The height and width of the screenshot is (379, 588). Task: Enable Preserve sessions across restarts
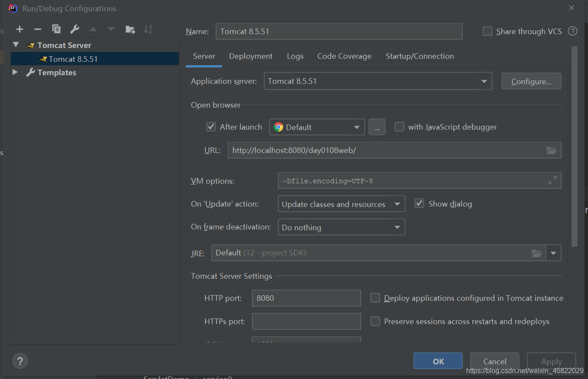pyautogui.click(x=375, y=321)
